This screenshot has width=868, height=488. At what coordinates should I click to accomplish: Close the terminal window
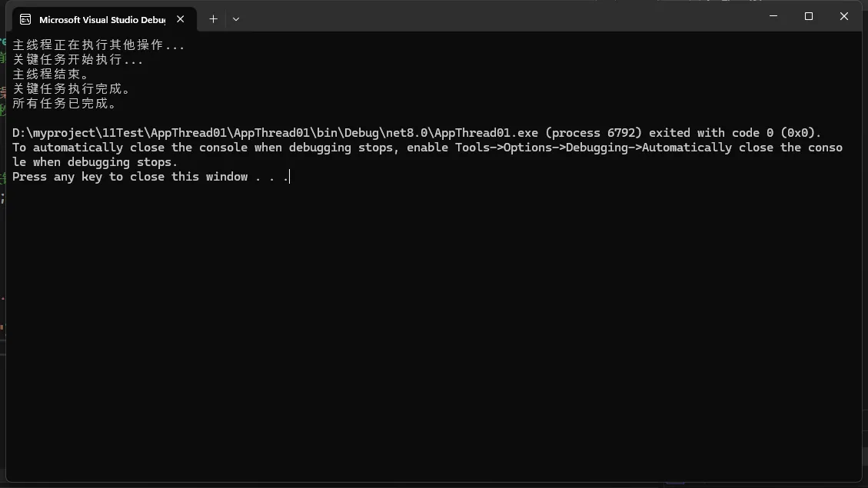pos(844,16)
